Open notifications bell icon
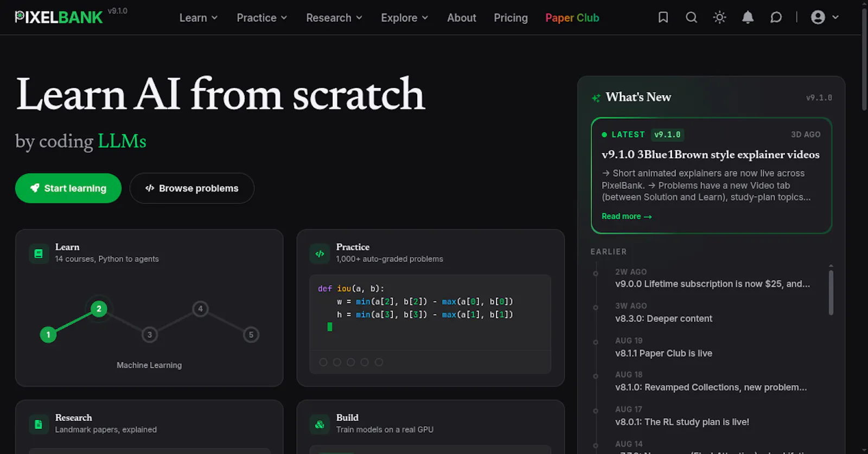Viewport: 868px width, 454px height. coord(748,17)
